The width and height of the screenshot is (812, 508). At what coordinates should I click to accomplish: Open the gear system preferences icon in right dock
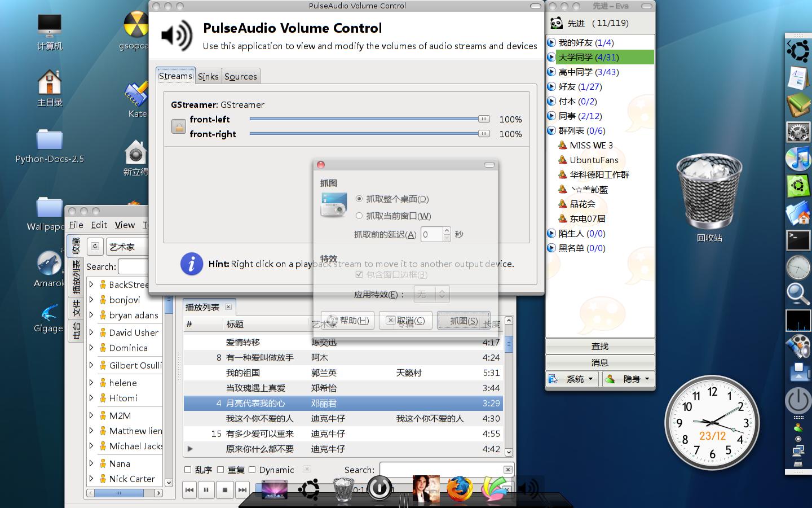[798, 133]
